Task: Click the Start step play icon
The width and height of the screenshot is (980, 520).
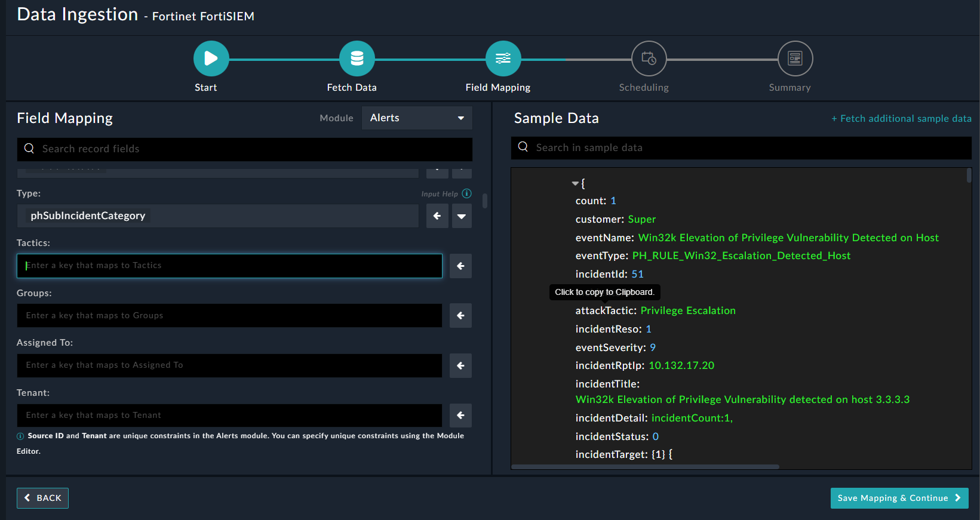Action: tap(211, 59)
